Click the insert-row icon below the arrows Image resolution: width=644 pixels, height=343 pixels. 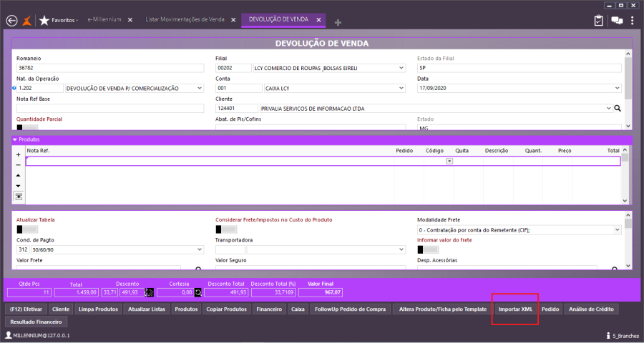click(x=19, y=197)
